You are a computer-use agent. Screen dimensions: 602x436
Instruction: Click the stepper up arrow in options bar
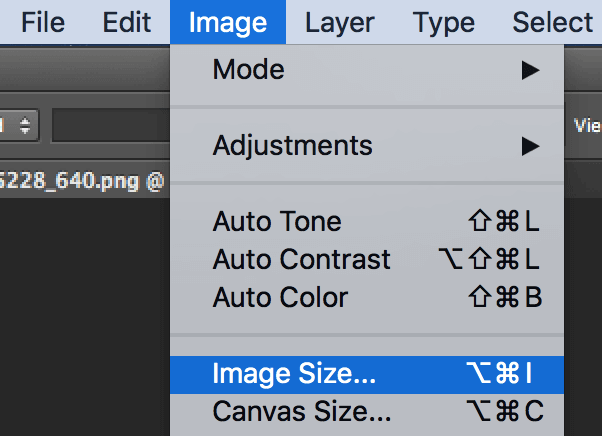[25, 121]
